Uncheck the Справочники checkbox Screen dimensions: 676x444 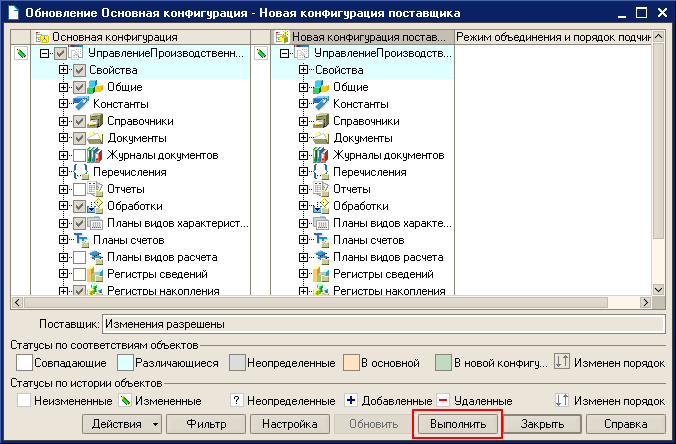pos(79,121)
